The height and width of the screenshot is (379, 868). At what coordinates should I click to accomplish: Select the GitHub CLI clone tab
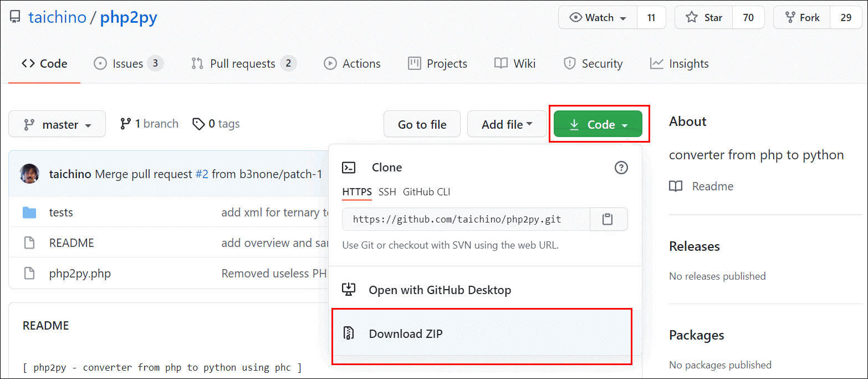point(426,192)
